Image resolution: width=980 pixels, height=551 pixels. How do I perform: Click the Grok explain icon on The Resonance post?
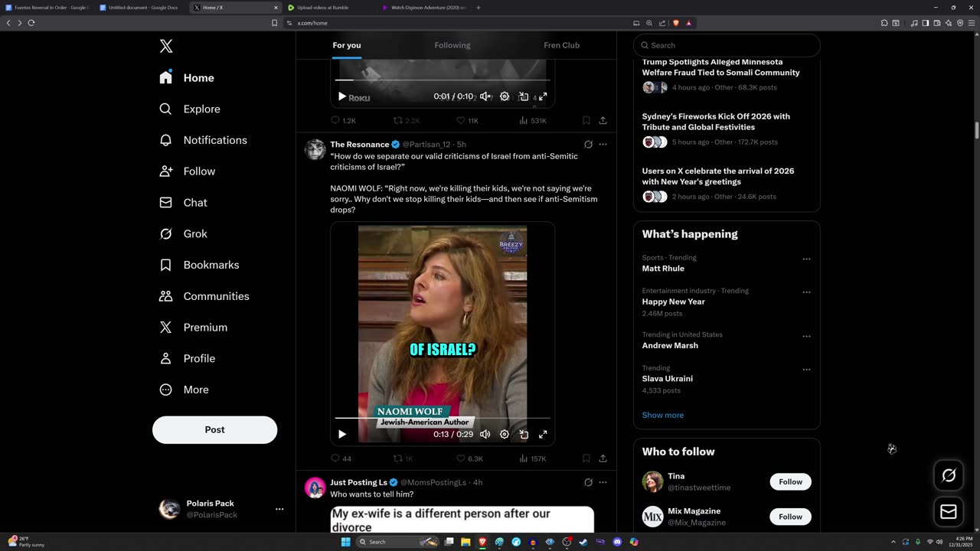588,144
